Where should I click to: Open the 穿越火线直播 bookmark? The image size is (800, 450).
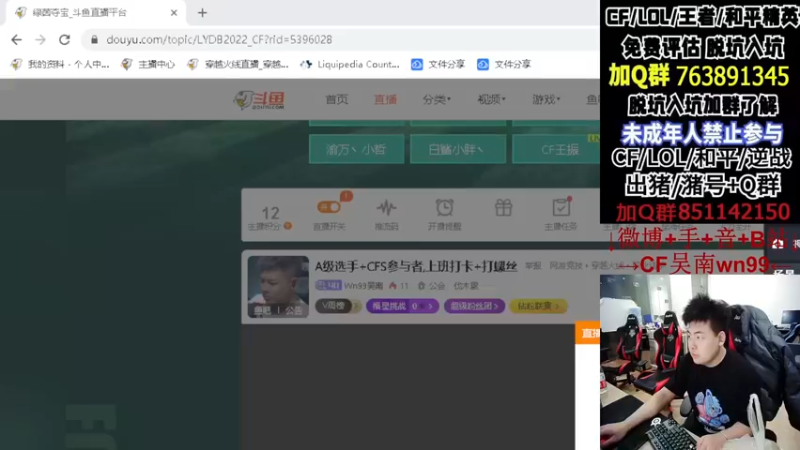[x=238, y=64]
